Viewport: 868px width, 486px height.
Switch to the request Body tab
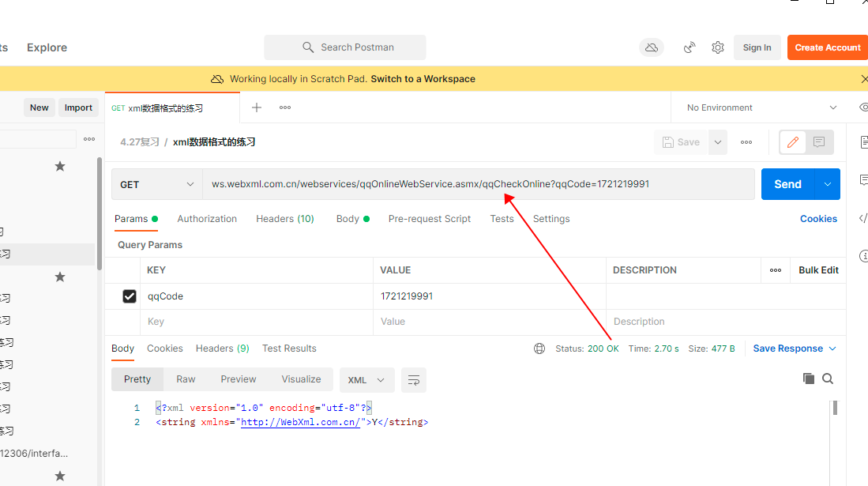(352, 219)
